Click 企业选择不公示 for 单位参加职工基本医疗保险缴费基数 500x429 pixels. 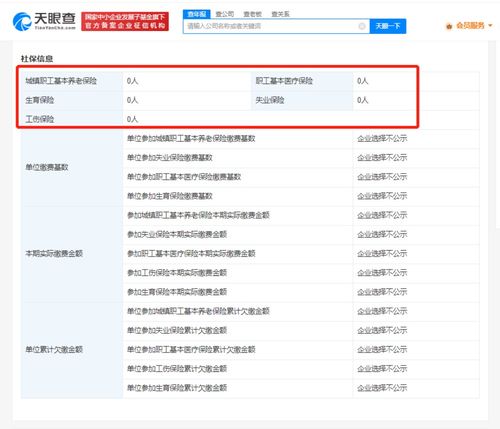point(382,177)
